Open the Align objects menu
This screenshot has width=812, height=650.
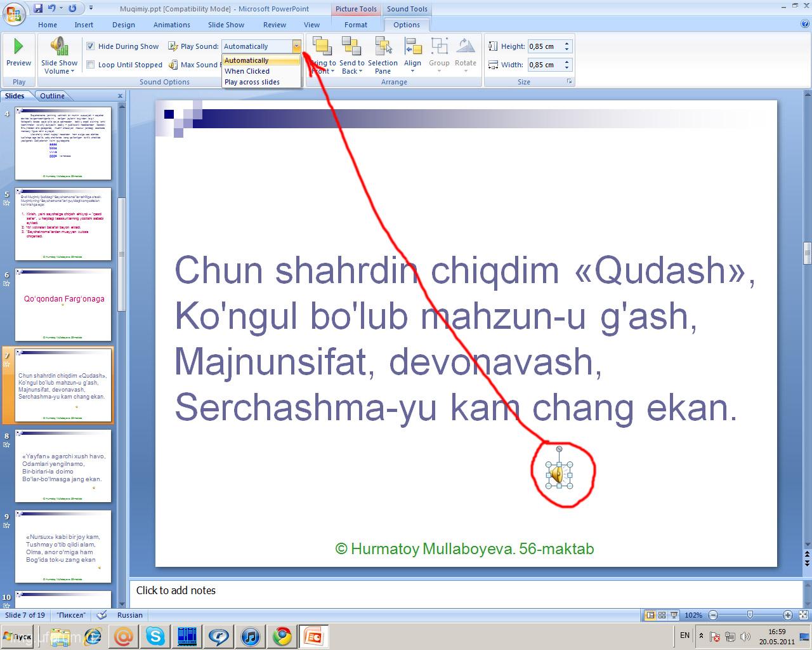pos(412,53)
